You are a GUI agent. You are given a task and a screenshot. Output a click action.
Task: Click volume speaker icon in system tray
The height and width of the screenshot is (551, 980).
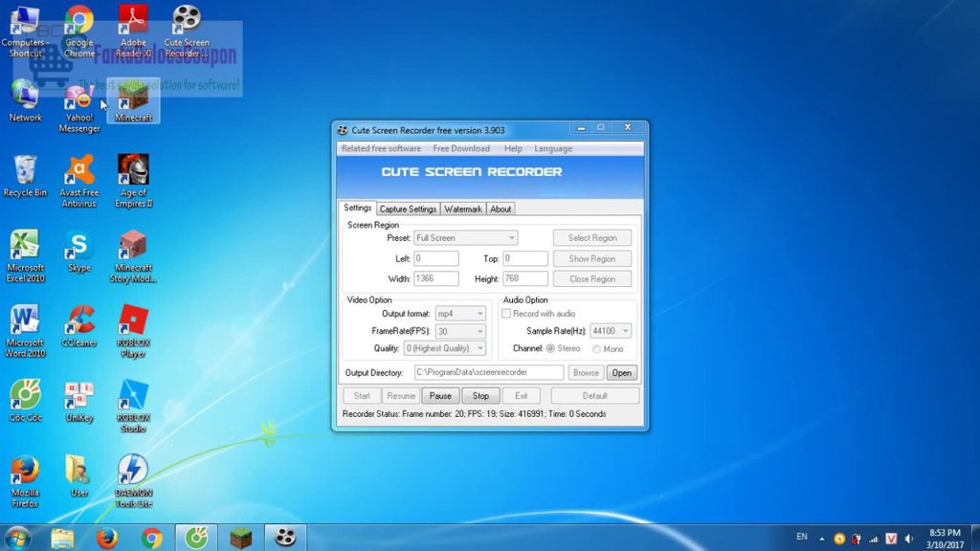(x=909, y=539)
